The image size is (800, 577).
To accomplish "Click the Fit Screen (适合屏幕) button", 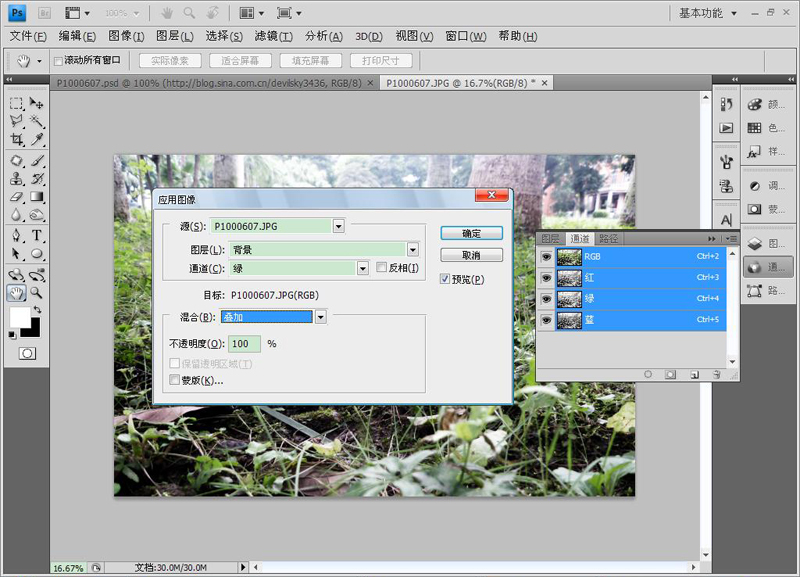I will click(x=240, y=61).
